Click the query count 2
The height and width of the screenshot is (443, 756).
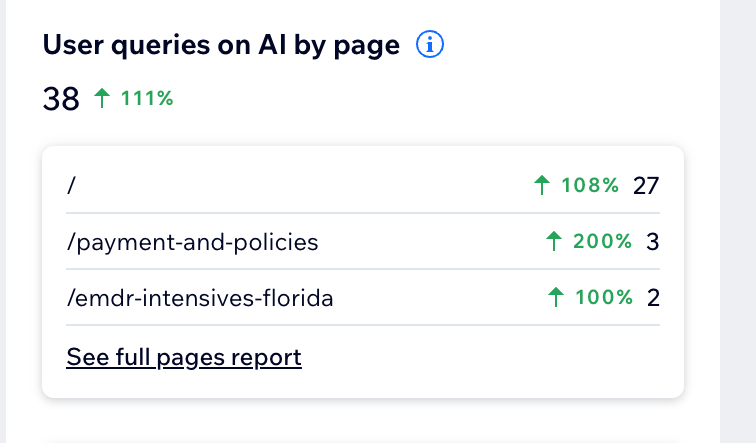(x=653, y=297)
